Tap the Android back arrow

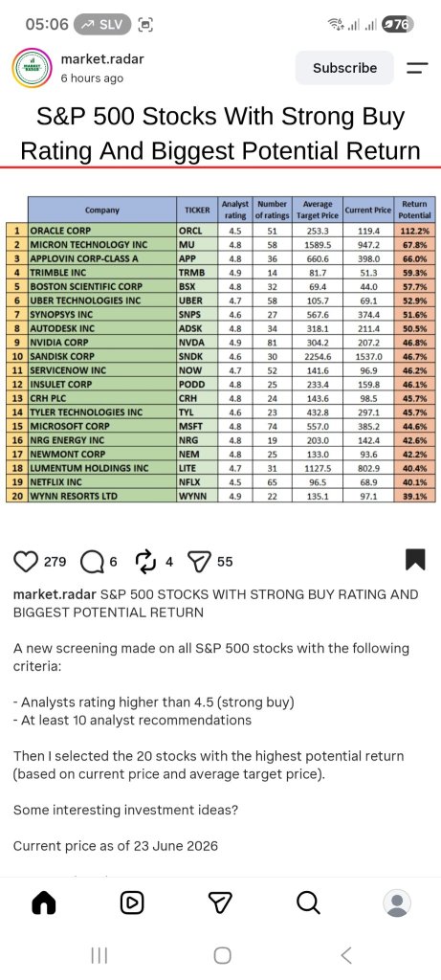[346, 955]
